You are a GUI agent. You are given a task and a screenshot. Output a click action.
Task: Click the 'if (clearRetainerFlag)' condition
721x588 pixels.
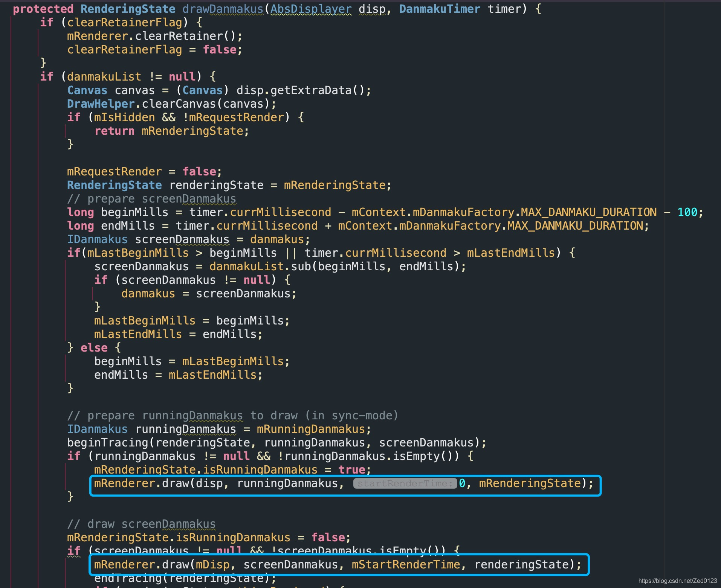click(114, 23)
